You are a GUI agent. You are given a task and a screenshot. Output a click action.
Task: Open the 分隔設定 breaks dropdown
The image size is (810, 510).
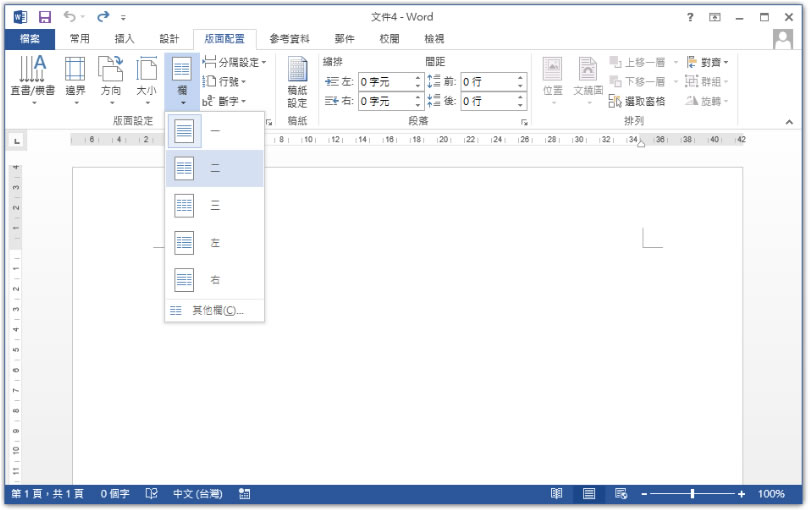[234, 63]
